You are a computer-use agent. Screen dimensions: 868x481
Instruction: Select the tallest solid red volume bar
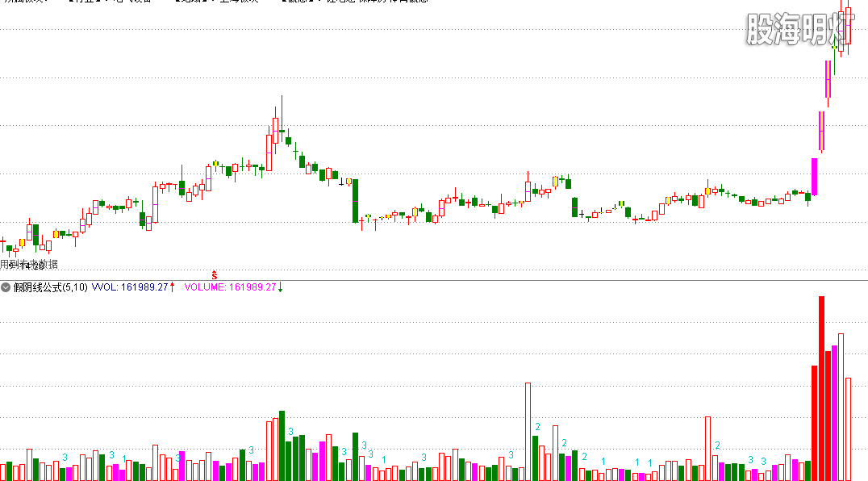pos(821,388)
